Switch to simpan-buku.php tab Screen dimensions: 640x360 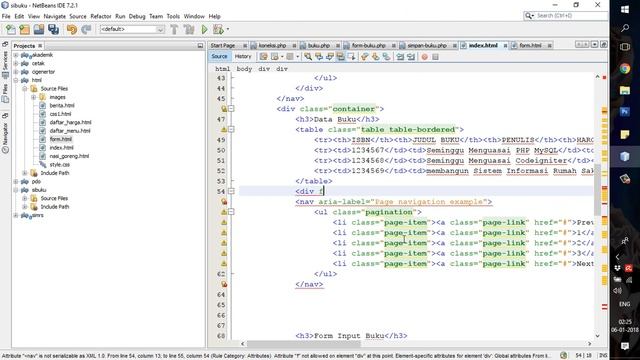click(x=427, y=45)
